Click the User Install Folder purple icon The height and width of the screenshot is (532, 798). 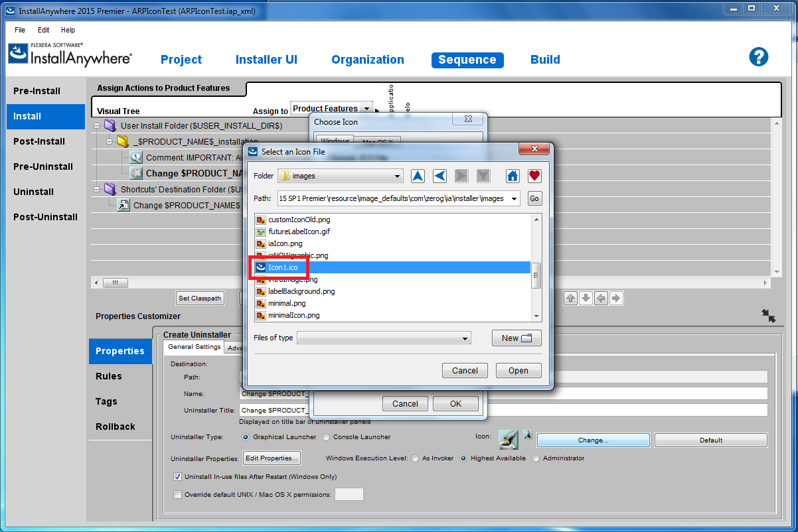(110, 125)
